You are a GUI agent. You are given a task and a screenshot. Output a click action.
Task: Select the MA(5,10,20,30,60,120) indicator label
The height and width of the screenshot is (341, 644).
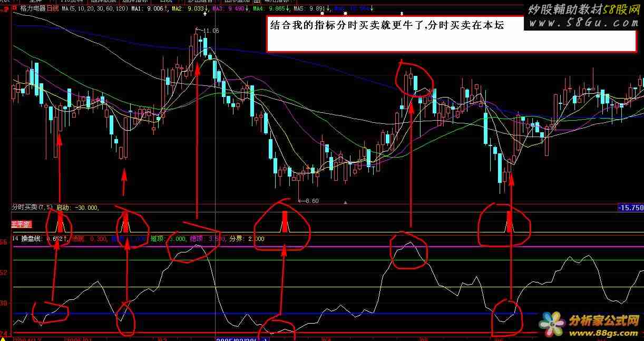pyautogui.click(x=95, y=9)
